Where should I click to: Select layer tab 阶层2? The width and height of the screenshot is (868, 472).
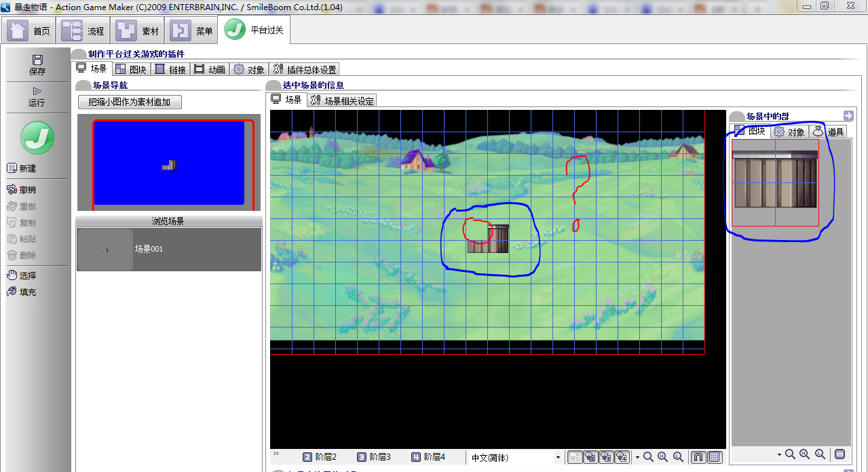320,457
